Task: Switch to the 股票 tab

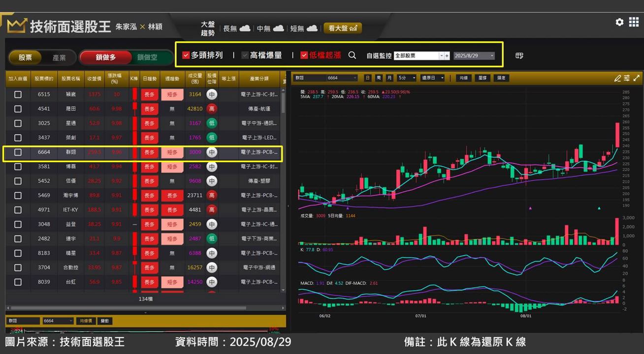Action: (25, 58)
